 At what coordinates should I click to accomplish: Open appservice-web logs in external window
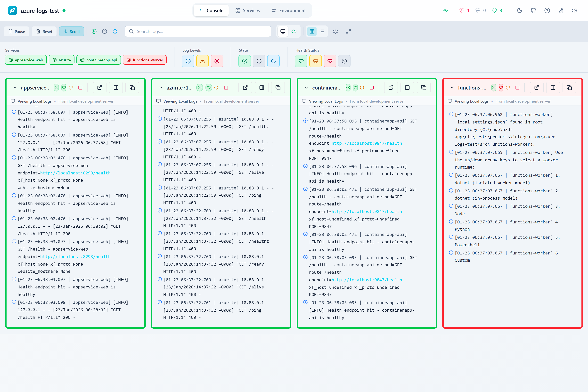tap(99, 88)
